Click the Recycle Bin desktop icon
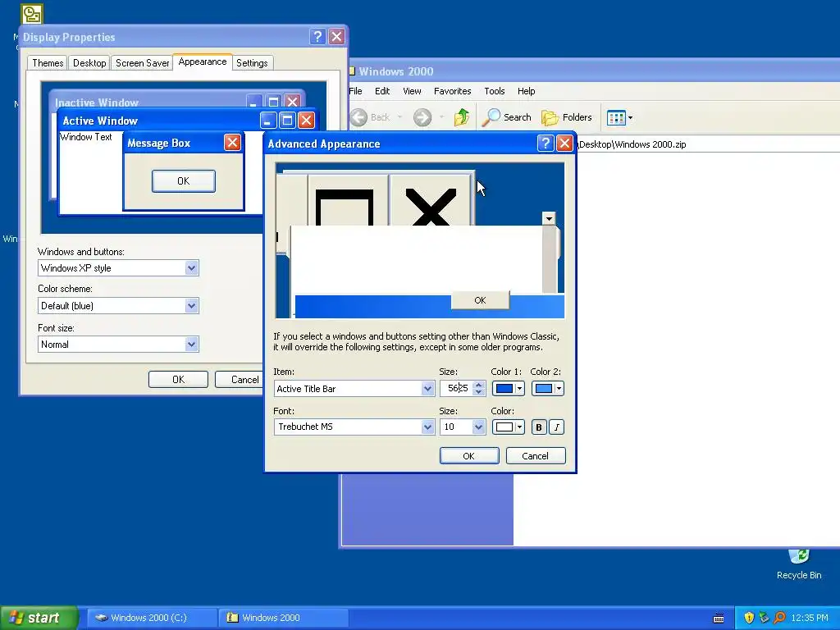 click(799, 564)
